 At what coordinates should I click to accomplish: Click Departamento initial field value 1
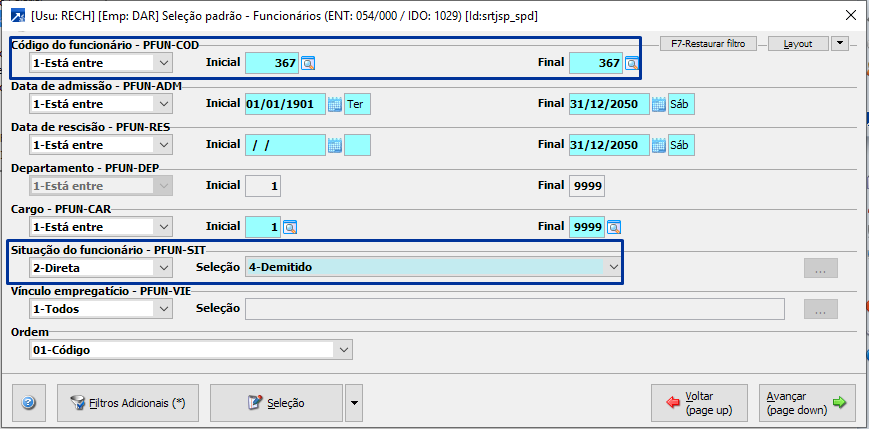click(x=263, y=186)
